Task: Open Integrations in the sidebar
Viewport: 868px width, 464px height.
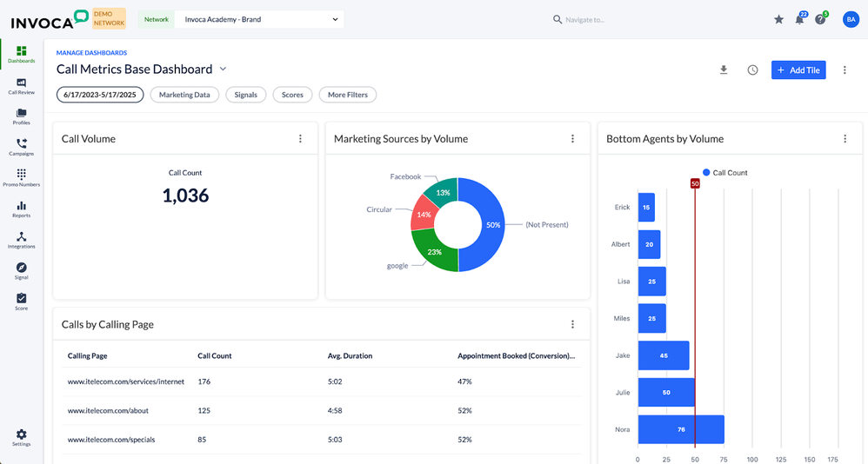Action: [x=21, y=240]
